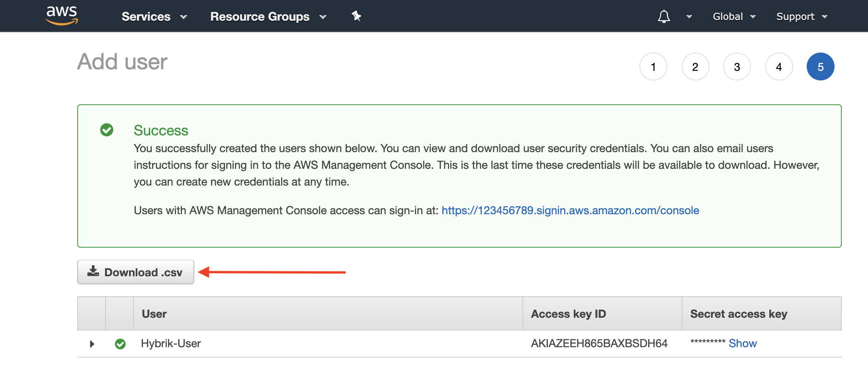Open the Services menu
Viewport: 868px width, 391px height.
pos(154,17)
